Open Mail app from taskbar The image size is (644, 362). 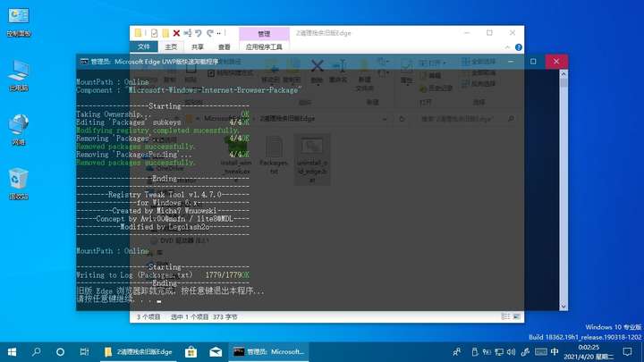coord(216,352)
